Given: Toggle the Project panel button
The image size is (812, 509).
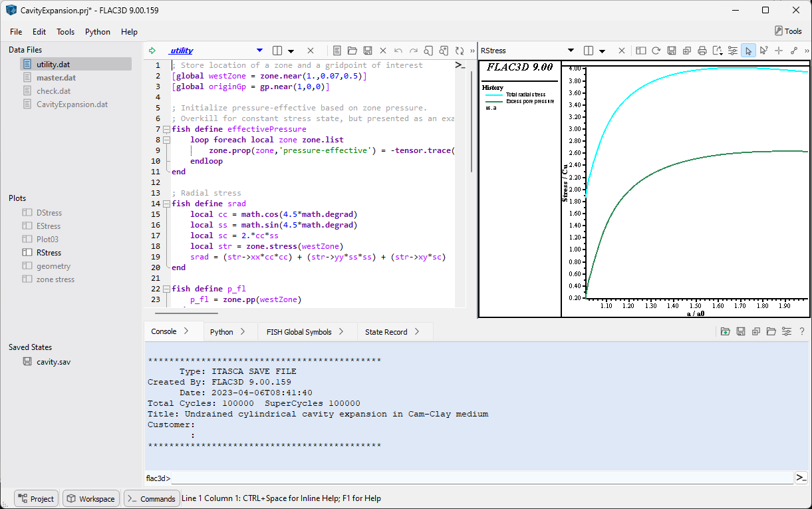Looking at the screenshot, I should [37, 498].
